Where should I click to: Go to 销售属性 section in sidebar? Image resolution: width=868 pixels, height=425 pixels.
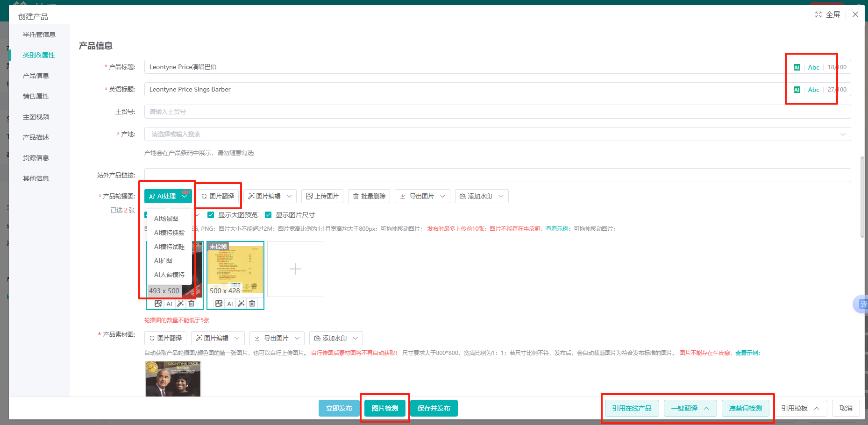coord(36,96)
